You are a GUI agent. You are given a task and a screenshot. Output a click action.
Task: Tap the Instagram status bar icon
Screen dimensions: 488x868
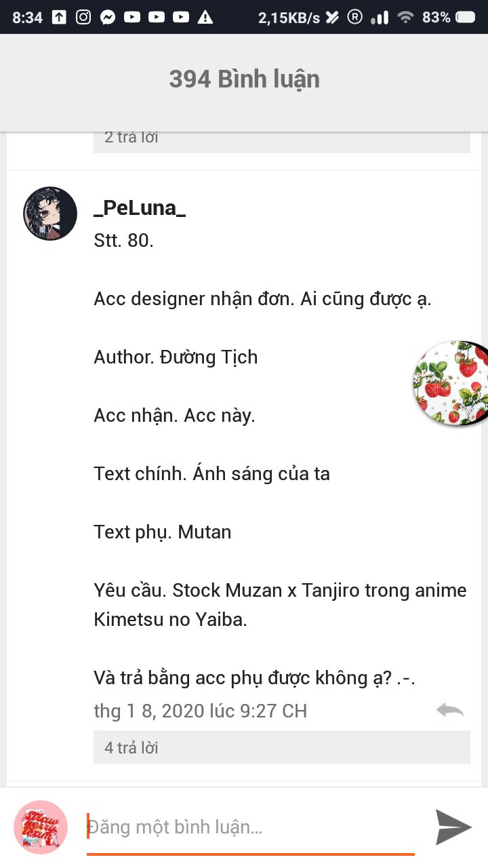(x=83, y=17)
